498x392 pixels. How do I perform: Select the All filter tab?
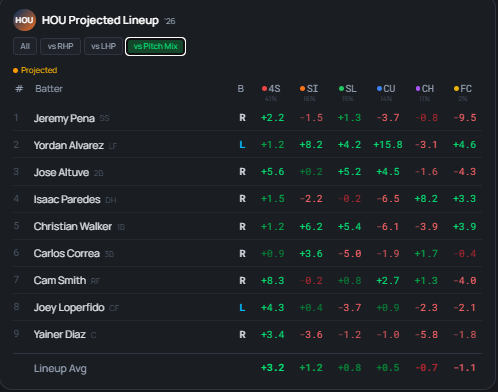coord(25,46)
